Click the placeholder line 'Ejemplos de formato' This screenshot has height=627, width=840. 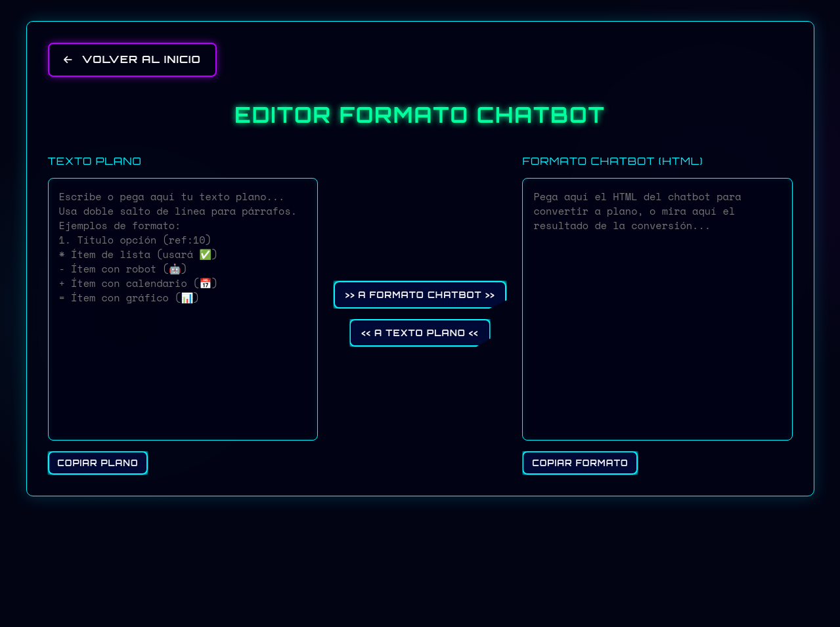[119, 225]
